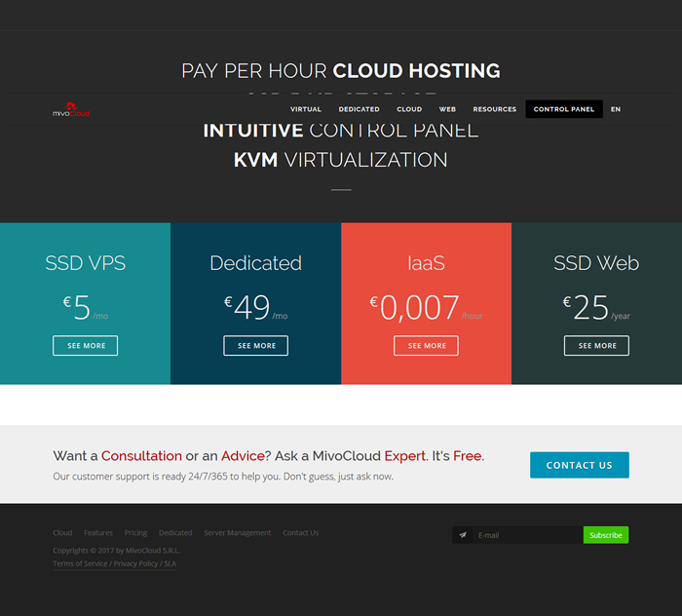Click the MivoCloud logo
The height and width of the screenshot is (616, 682).
tap(71, 110)
